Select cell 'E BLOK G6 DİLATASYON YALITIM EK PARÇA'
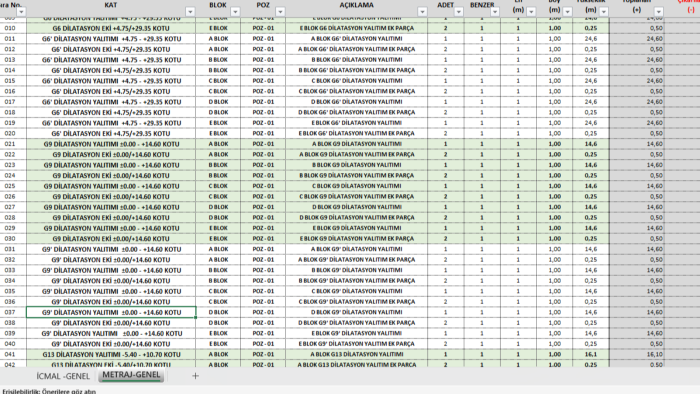This screenshot has height=394, width=700. click(x=356, y=28)
